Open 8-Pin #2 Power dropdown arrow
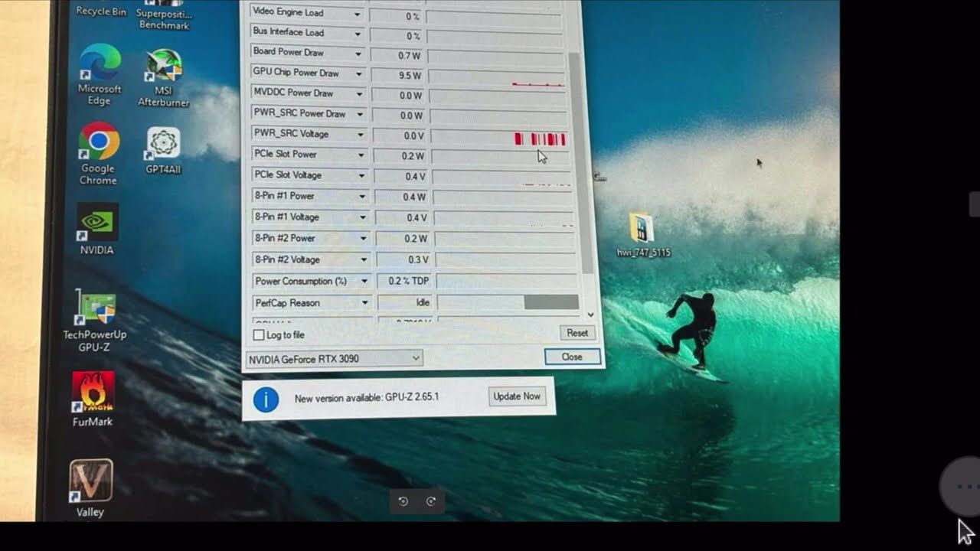The image size is (980, 551). point(363,239)
